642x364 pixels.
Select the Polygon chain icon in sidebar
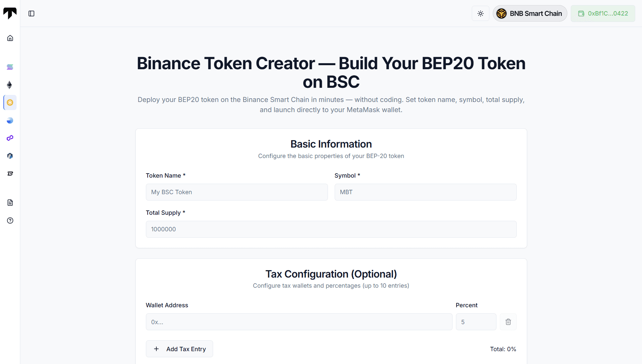point(10,138)
